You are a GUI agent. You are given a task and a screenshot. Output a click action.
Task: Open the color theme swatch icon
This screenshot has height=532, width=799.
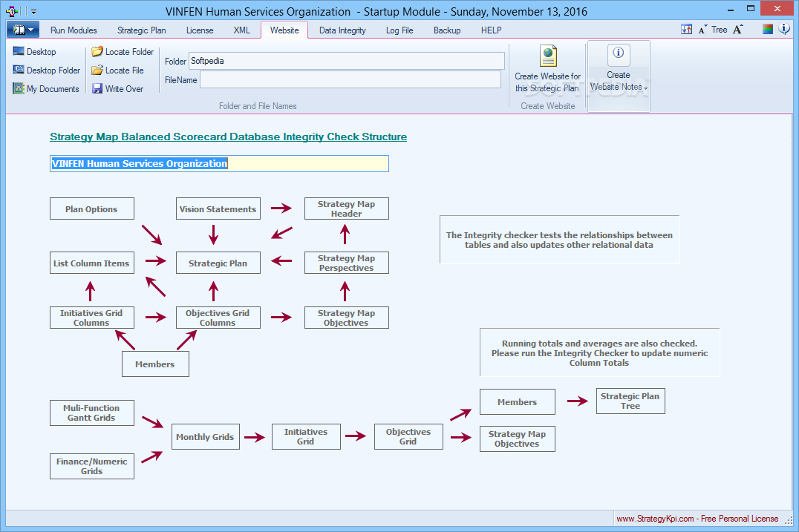coord(767,30)
